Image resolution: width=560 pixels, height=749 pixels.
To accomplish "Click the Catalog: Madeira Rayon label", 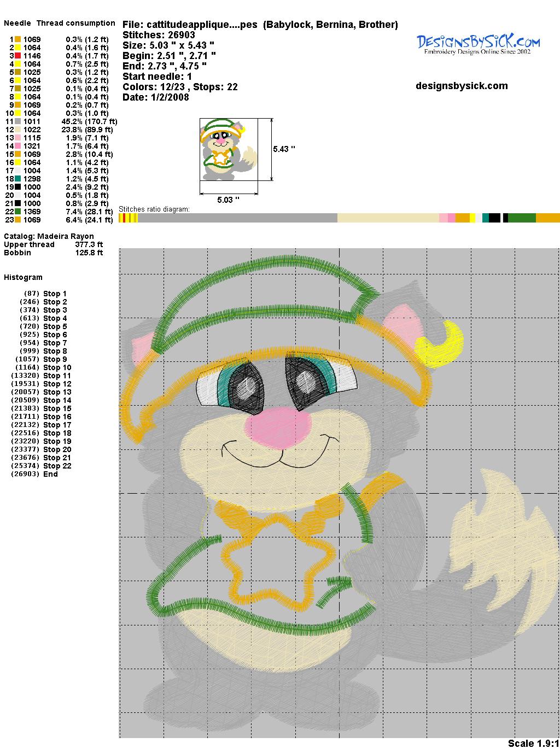I will 49,236.
